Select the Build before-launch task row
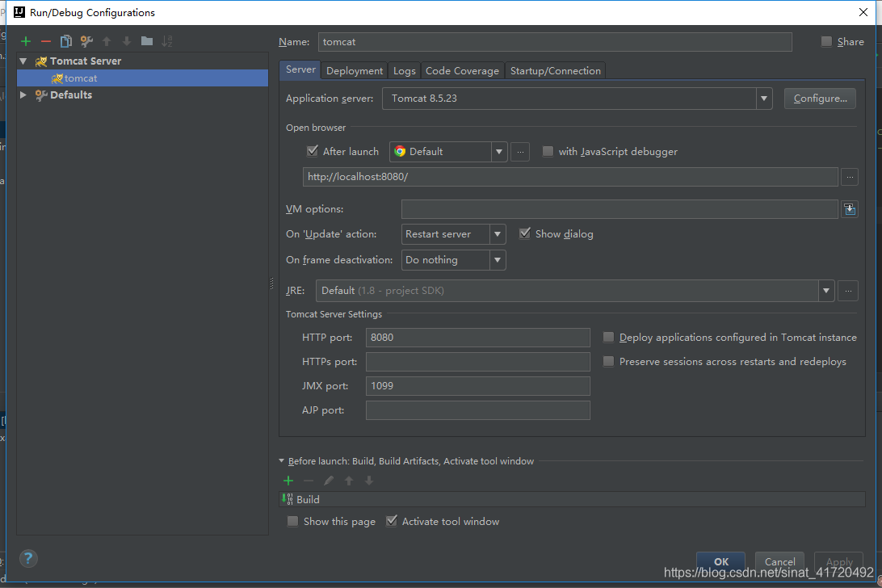Image resolution: width=882 pixels, height=588 pixels. [x=572, y=500]
